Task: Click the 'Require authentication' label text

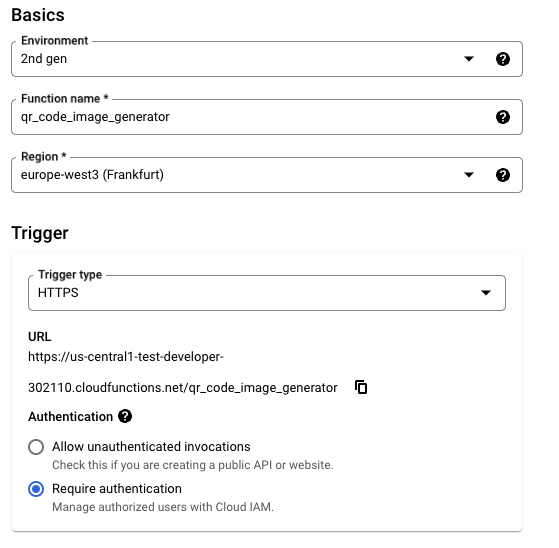Action: coord(117,489)
